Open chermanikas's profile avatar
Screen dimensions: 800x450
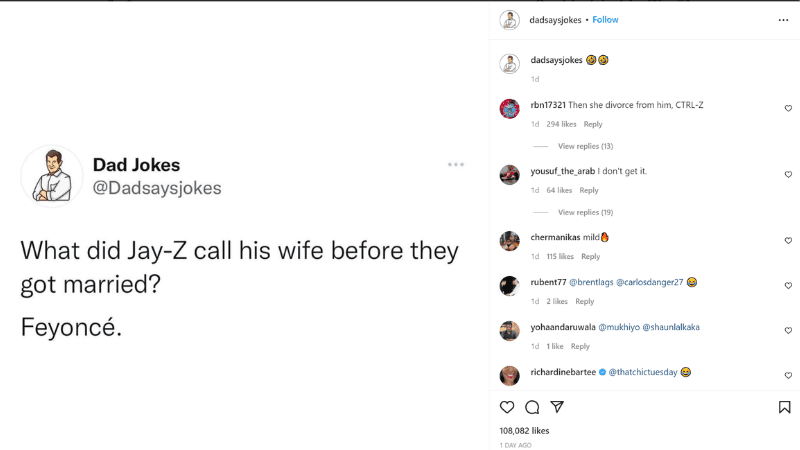[x=510, y=241]
